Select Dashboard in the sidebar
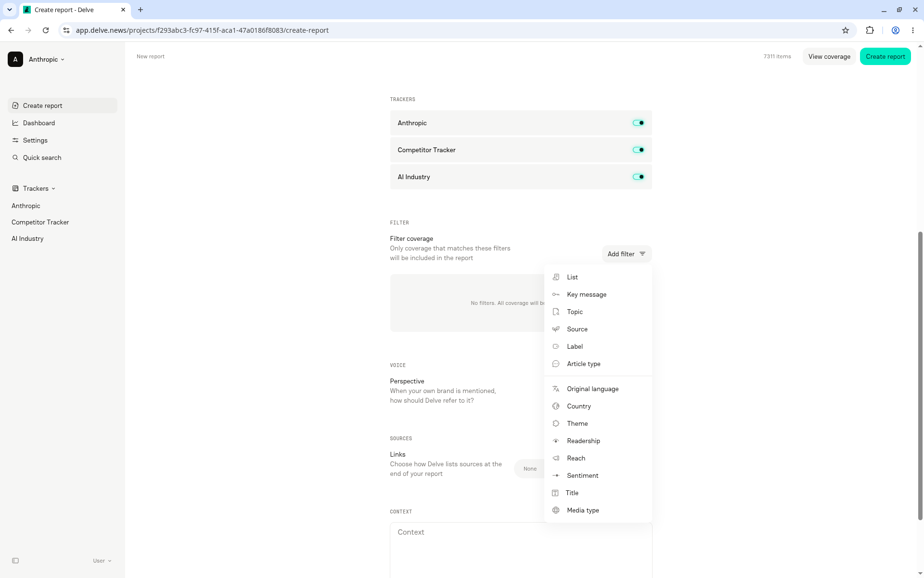 (63, 123)
